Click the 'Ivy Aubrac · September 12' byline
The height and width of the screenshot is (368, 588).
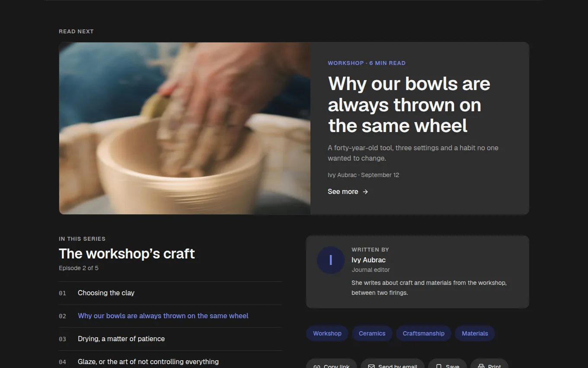point(363,175)
